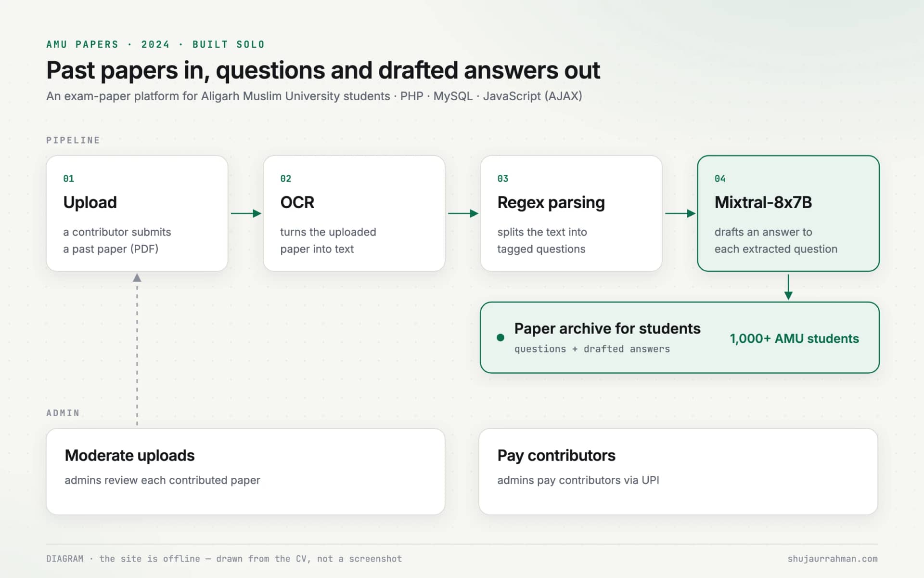Click step number 03 in Regex card

503,179
